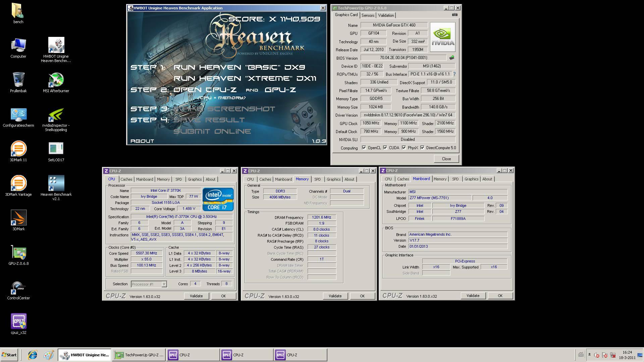Viewport: 644px width, 362px height.
Task: Open nvidiaInspector shortcut icon
Action: pyautogui.click(x=56, y=119)
